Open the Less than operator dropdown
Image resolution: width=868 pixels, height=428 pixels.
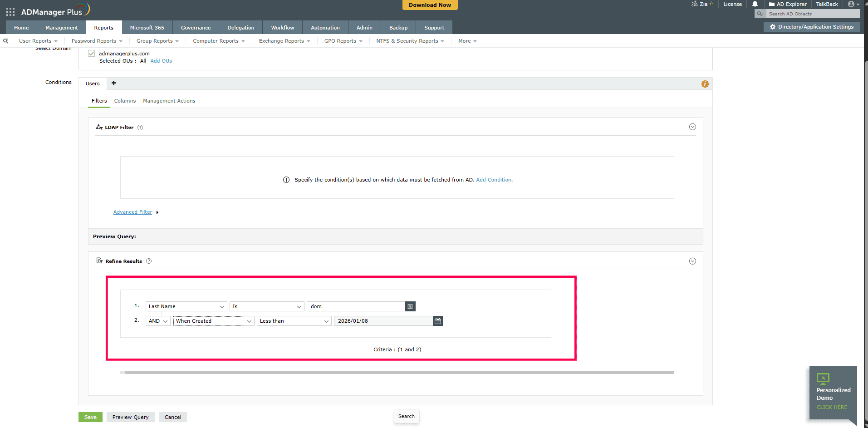click(x=294, y=321)
